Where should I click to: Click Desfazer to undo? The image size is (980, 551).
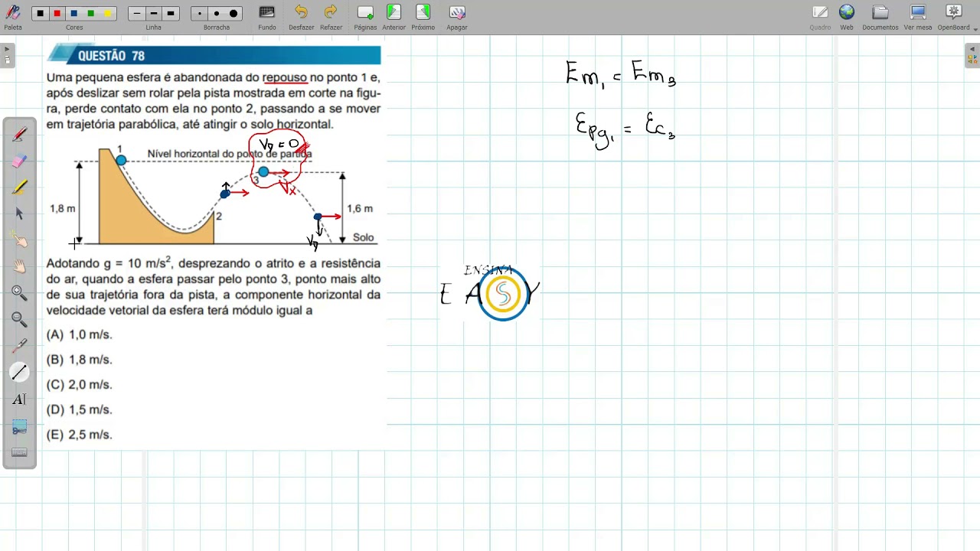point(301,17)
